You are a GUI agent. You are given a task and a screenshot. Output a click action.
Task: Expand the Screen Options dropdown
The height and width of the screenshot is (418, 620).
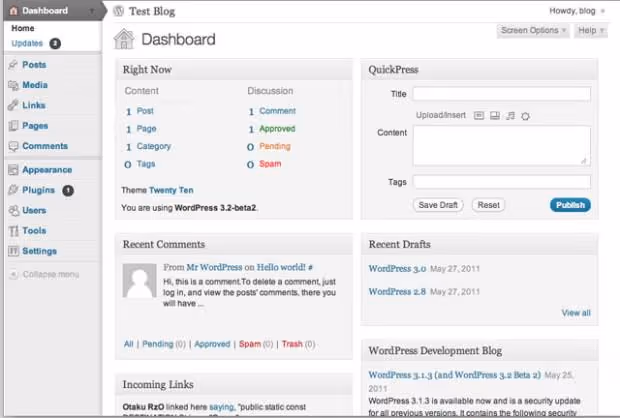pos(533,30)
